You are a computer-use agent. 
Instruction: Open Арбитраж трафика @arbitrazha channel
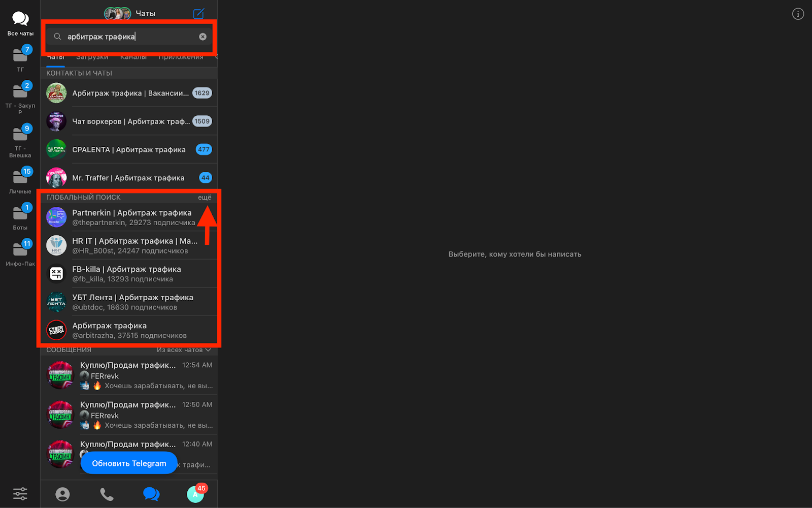(129, 330)
